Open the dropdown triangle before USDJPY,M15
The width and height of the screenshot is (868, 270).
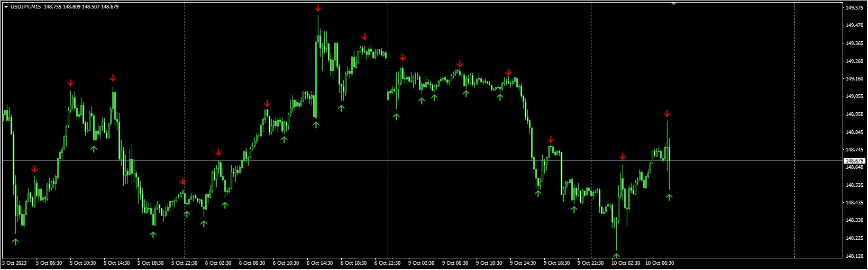click(x=6, y=7)
